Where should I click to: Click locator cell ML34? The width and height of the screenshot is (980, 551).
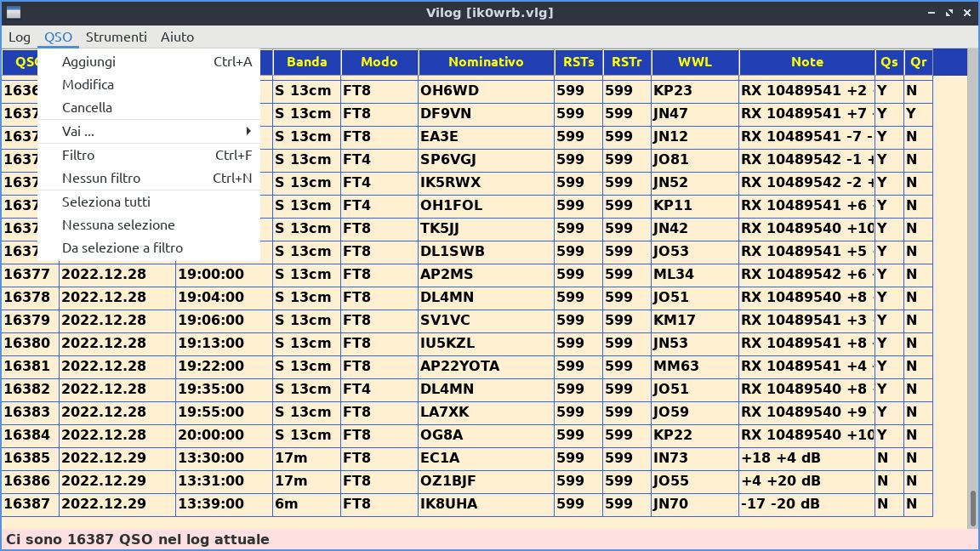click(x=695, y=275)
